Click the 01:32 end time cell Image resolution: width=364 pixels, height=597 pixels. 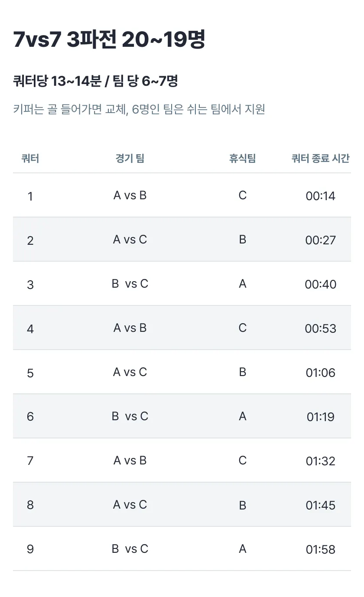[x=320, y=461]
